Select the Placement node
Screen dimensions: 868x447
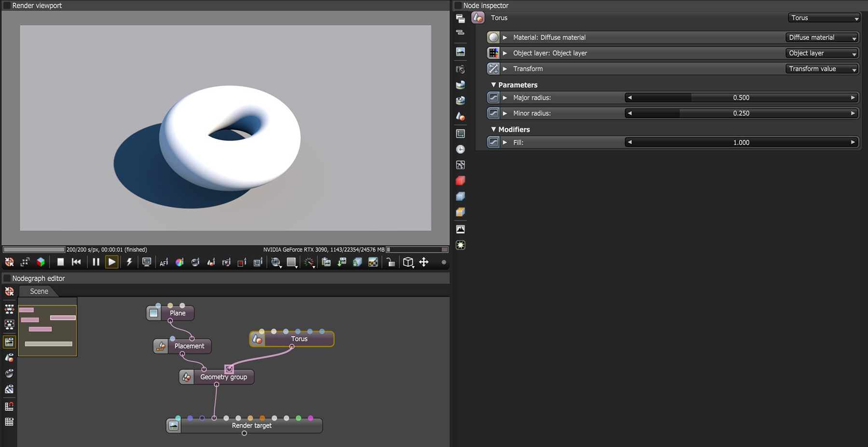[182, 346]
